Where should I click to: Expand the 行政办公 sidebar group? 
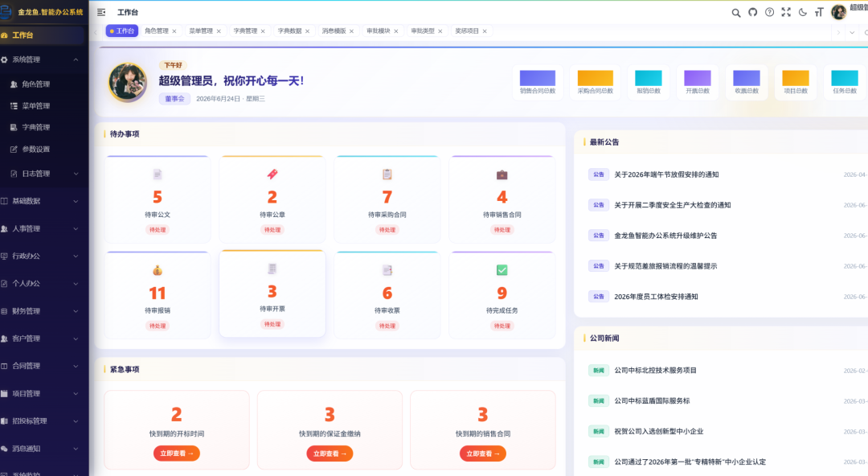pyautogui.click(x=76, y=256)
